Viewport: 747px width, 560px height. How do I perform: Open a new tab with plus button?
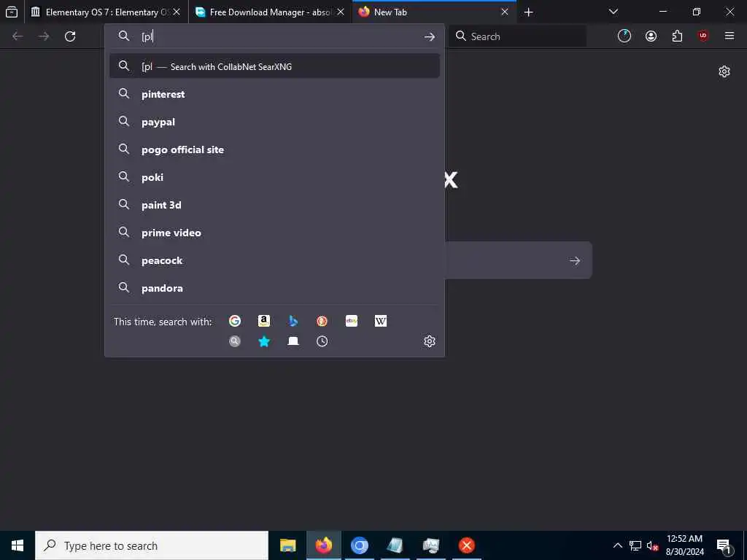528,12
